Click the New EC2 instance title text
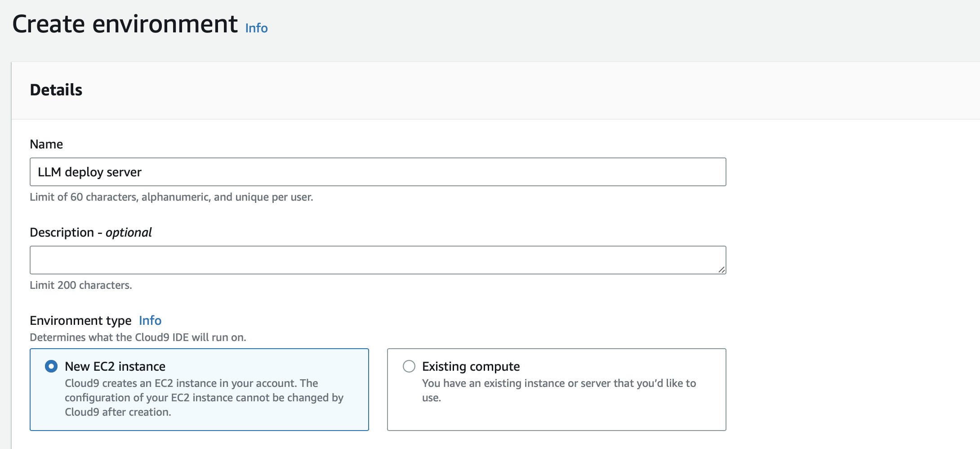Viewport: 980px width, 449px height. click(x=115, y=366)
